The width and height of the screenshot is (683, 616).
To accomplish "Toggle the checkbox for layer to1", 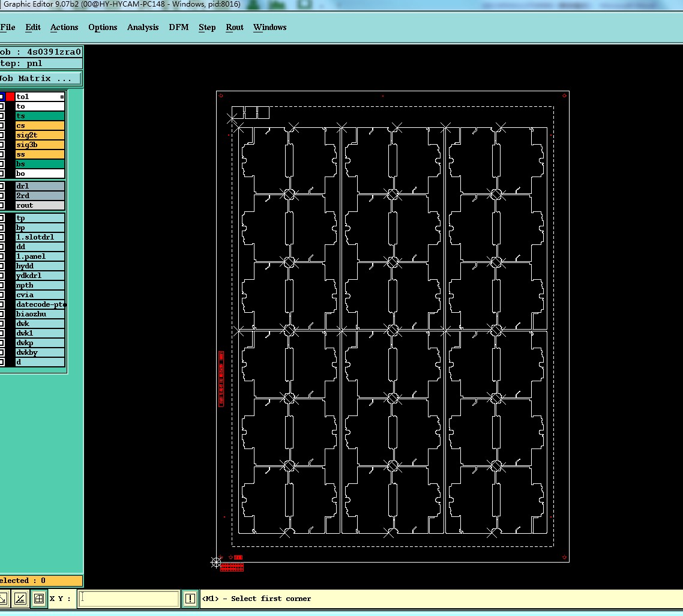I will coord(2,97).
